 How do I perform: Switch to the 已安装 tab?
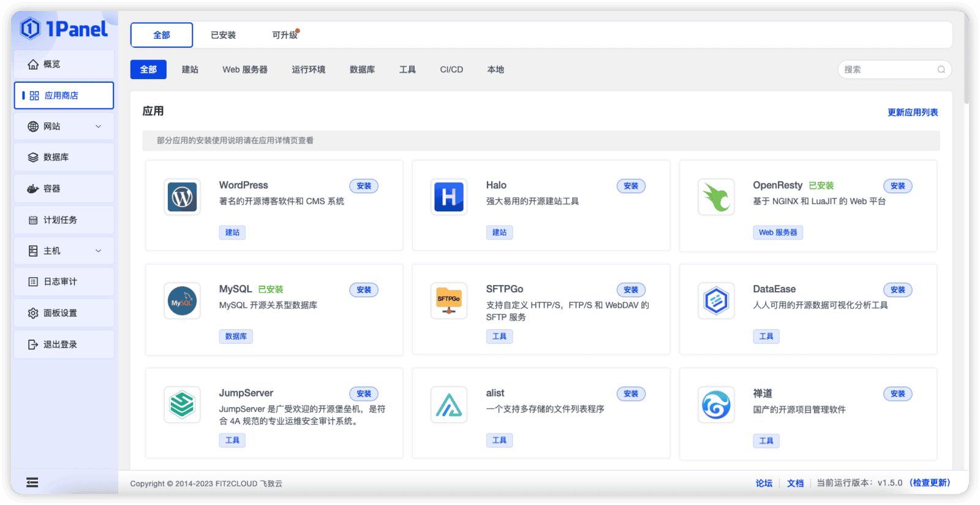pos(223,35)
